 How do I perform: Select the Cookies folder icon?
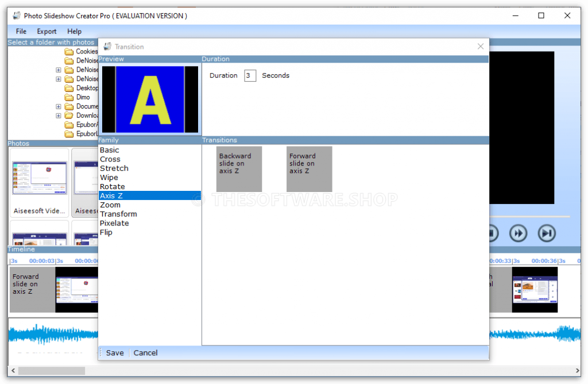[x=70, y=51]
